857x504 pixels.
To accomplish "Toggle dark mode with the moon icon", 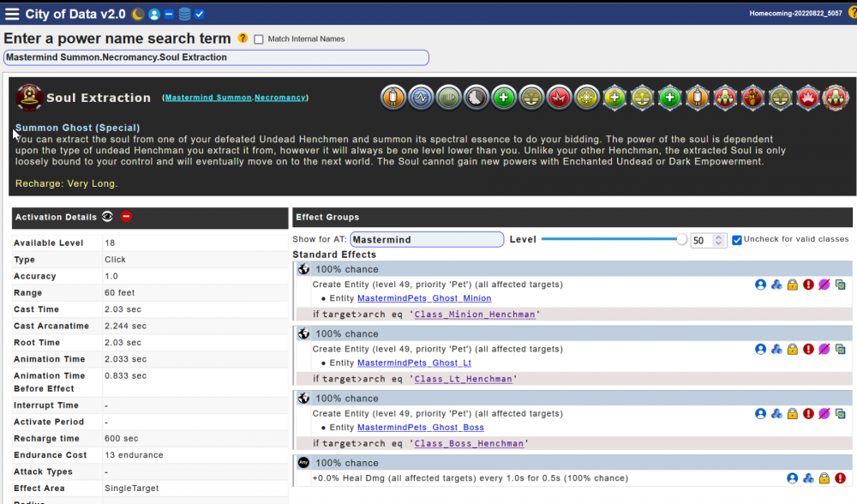I will click(x=138, y=14).
